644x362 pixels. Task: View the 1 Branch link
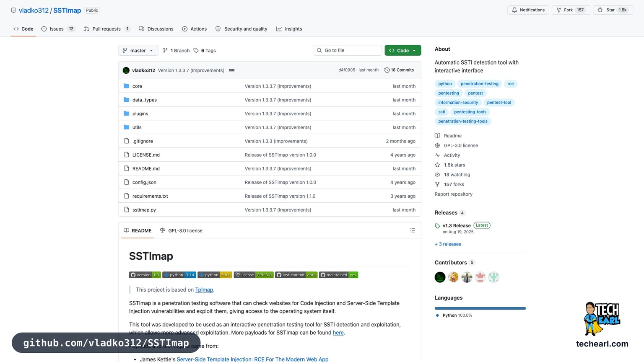click(x=176, y=51)
